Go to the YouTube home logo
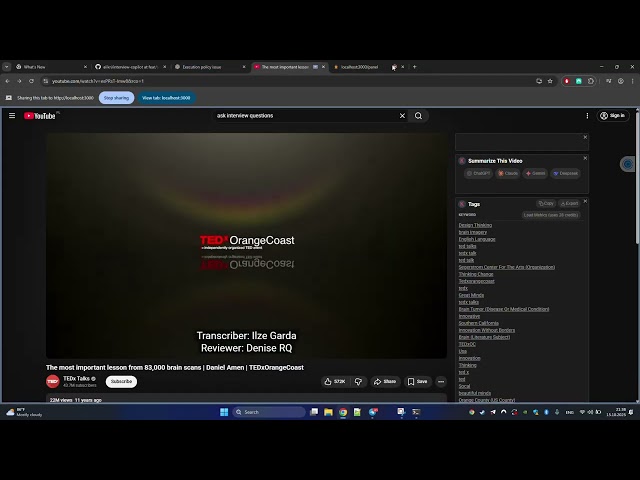 (x=40, y=116)
